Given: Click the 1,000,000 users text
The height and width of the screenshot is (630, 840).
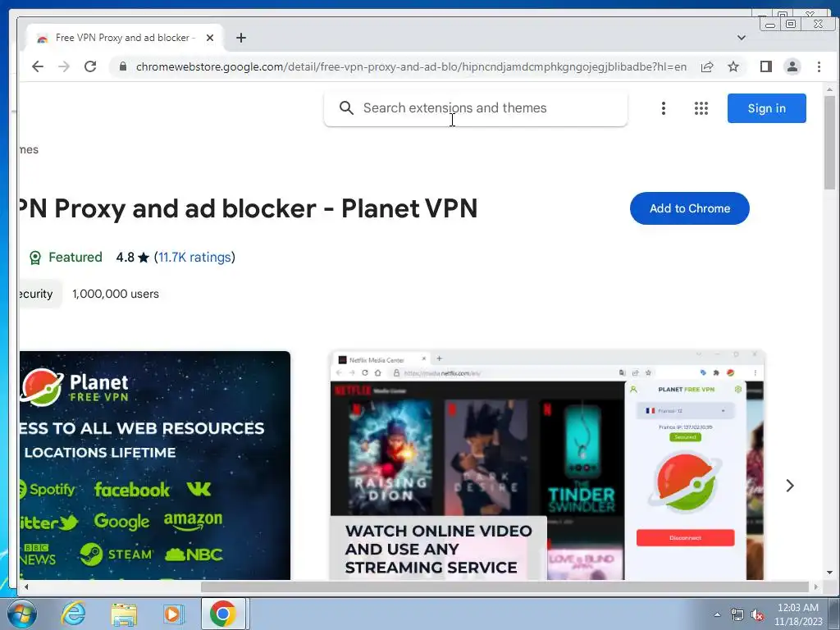Looking at the screenshot, I should [115, 294].
